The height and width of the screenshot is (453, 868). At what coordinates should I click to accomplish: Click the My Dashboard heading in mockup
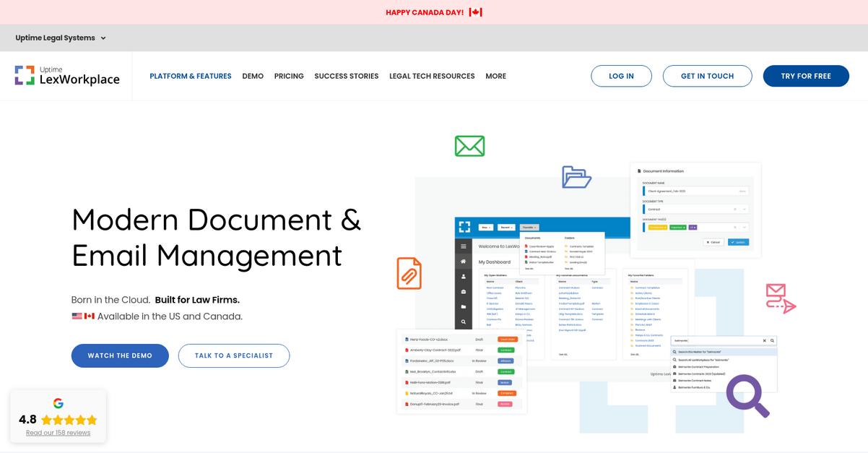[x=495, y=262]
